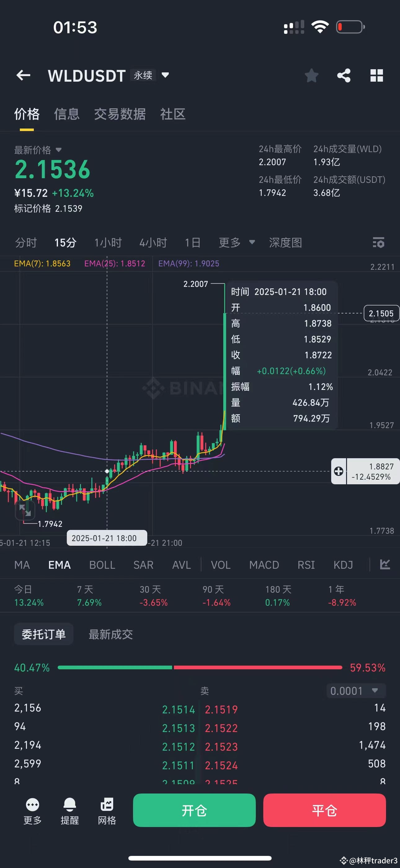Tap the 标记价格 2.1539 label
This screenshot has height=868, width=400.
point(48,208)
